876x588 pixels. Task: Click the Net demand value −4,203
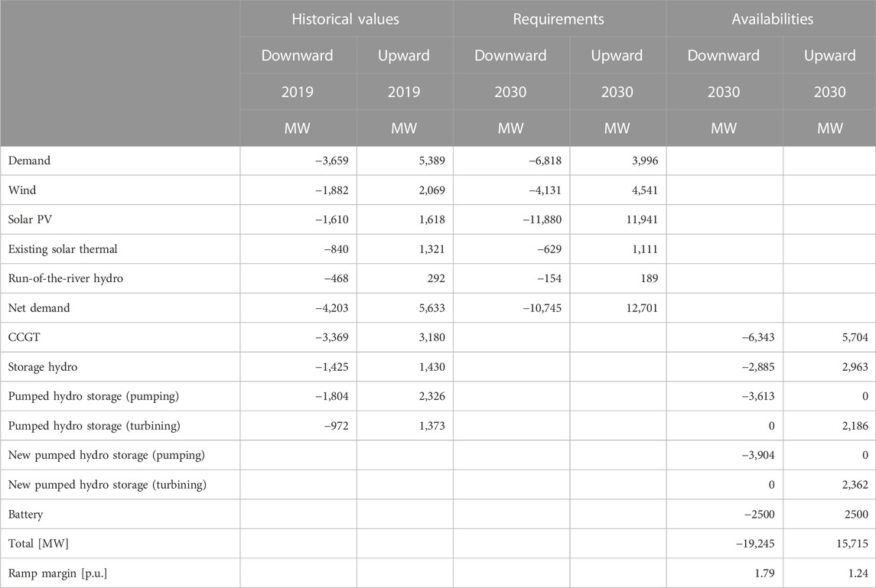pyautogui.click(x=331, y=308)
